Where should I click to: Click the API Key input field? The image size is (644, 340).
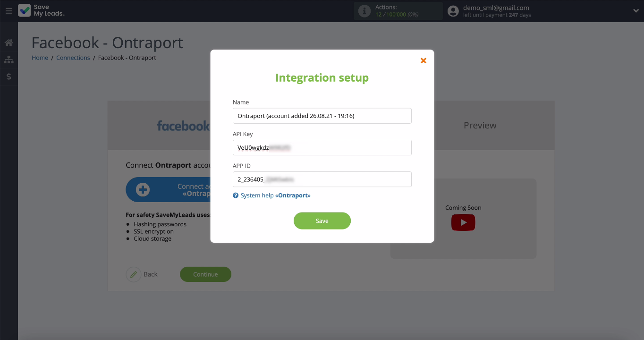(322, 147)
